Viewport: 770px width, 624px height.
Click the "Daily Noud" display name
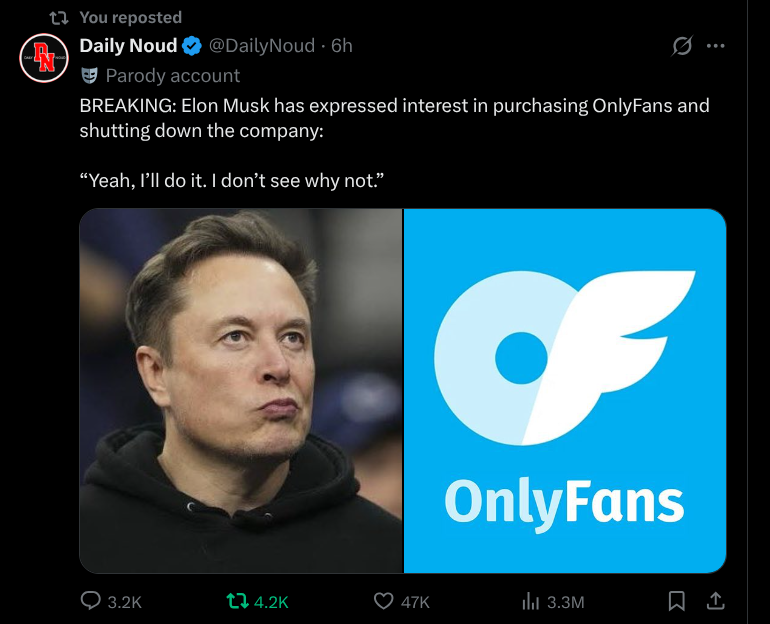tap(128, 46)
